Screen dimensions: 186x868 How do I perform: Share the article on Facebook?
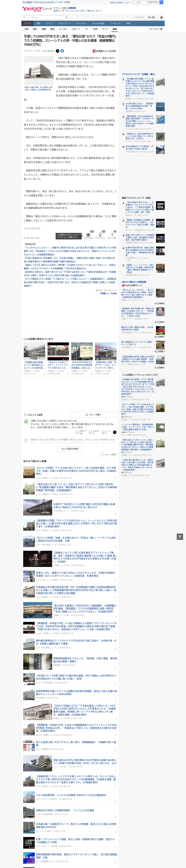click(x=62, y=51)
